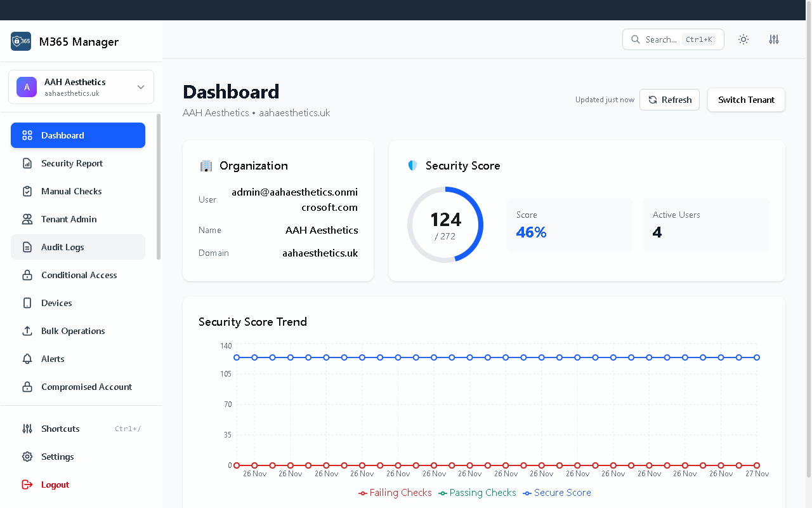The height and width of the screenshot is (508, 812).
Task: Select the Security Report shield icon
Action: (27, 163)
